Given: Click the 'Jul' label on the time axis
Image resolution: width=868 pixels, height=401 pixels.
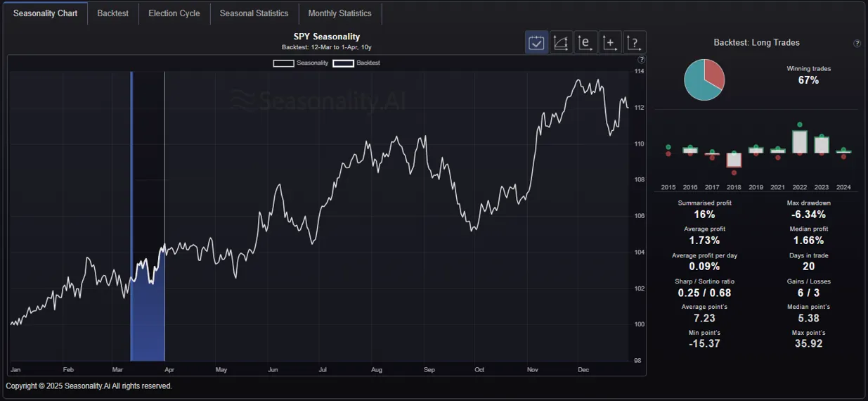Looking at the screenshot, I should (323, 369).
